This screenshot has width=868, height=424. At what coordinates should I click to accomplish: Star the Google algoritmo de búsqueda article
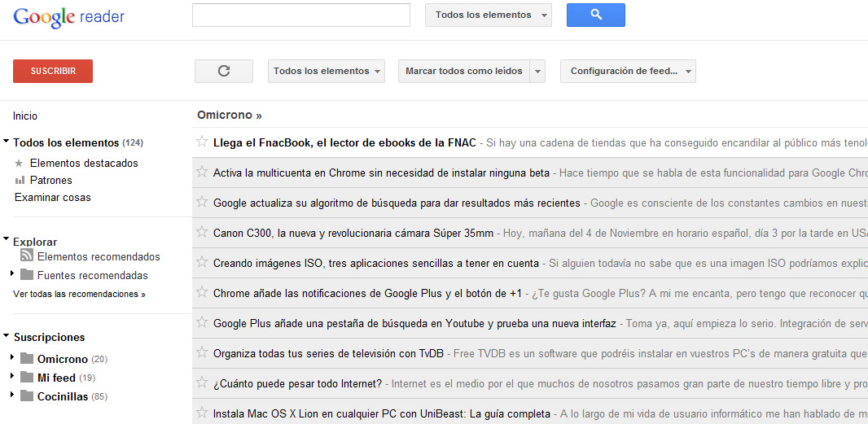pos(202,202)
